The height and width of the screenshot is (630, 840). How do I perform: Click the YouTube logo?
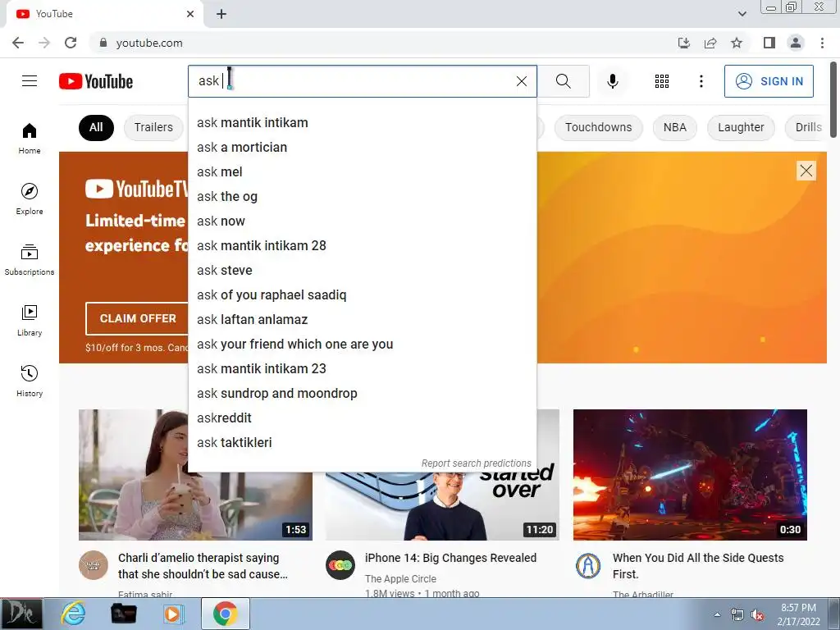(96, 81)
